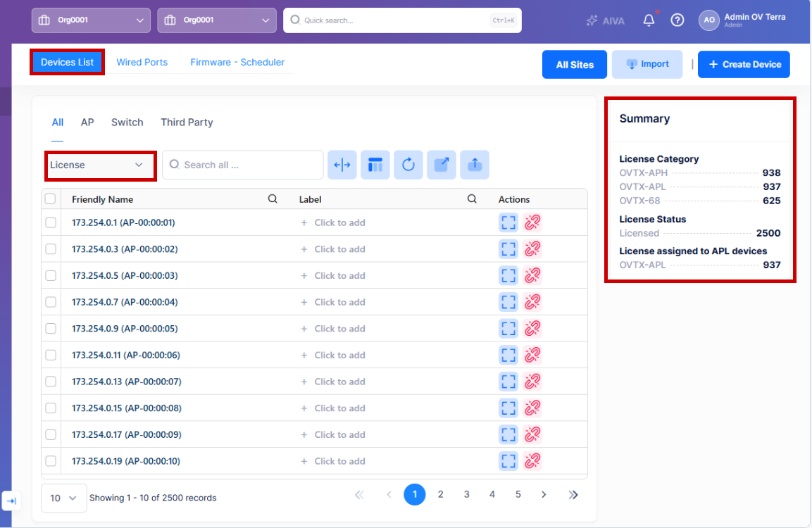Viewport: 812px width, 528px height.
Task: Search the Friendly Name column
Action: pyautogui.click(x=273, y=199)
